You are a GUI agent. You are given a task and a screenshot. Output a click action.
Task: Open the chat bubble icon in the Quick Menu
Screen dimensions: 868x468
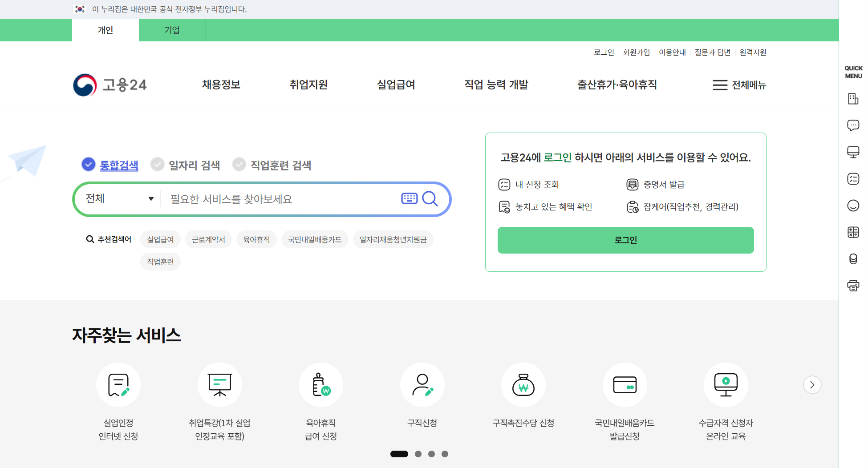click(x=853, y=125)
